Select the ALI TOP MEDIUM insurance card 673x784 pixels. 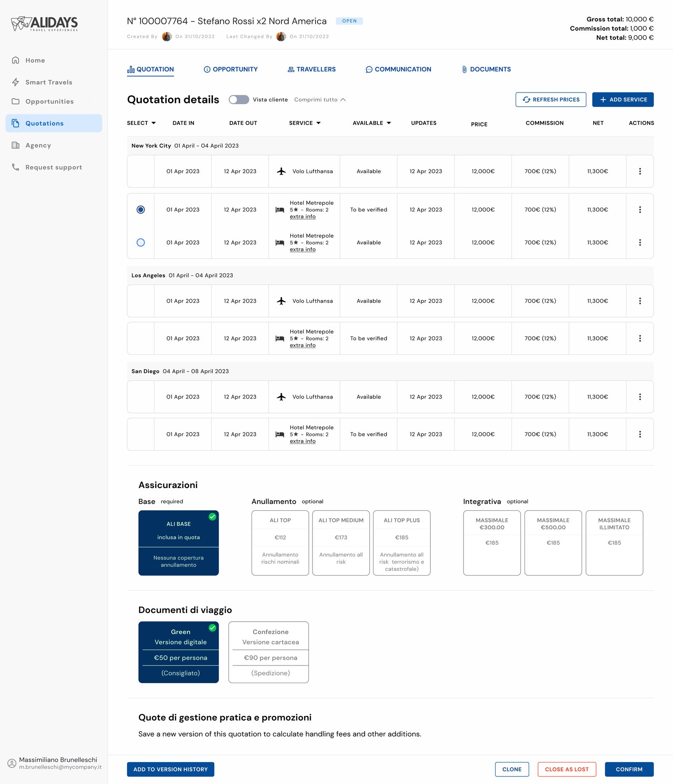point(341,543)
